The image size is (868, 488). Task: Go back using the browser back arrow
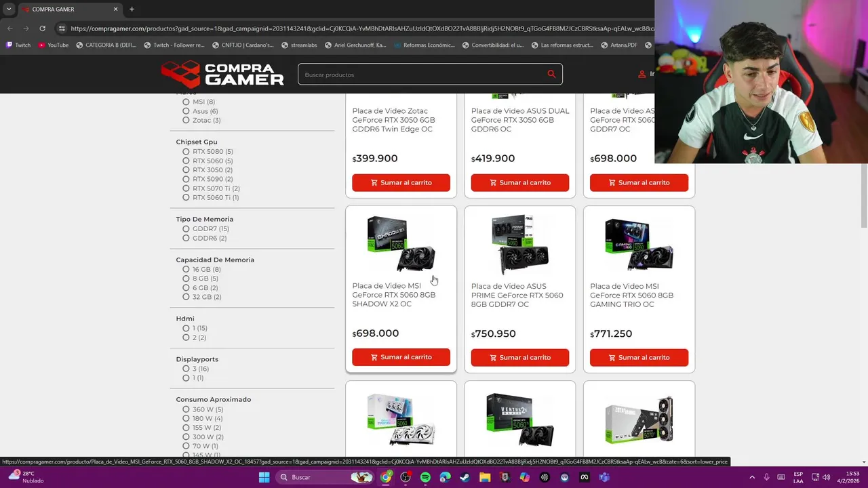click(9, 28)
